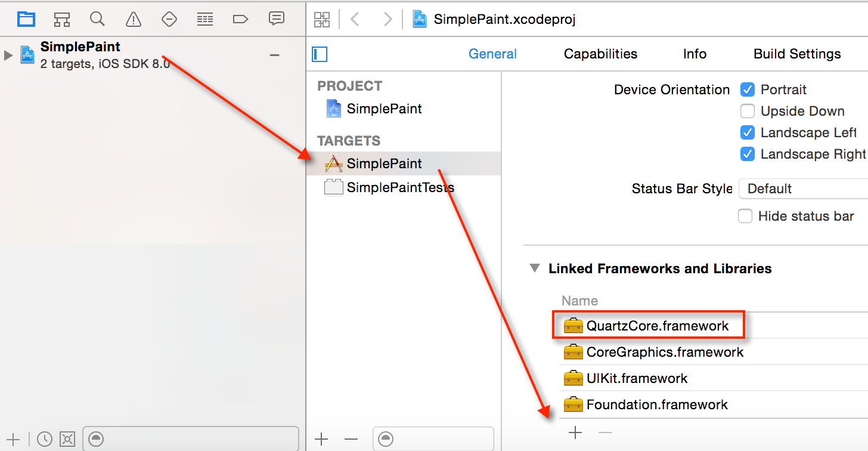
Task: Open the Symbol navigator
Action: (62, 19)
